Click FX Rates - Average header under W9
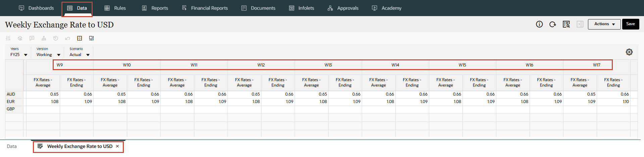This screenshot has height=157, width=644. [43, 83]
